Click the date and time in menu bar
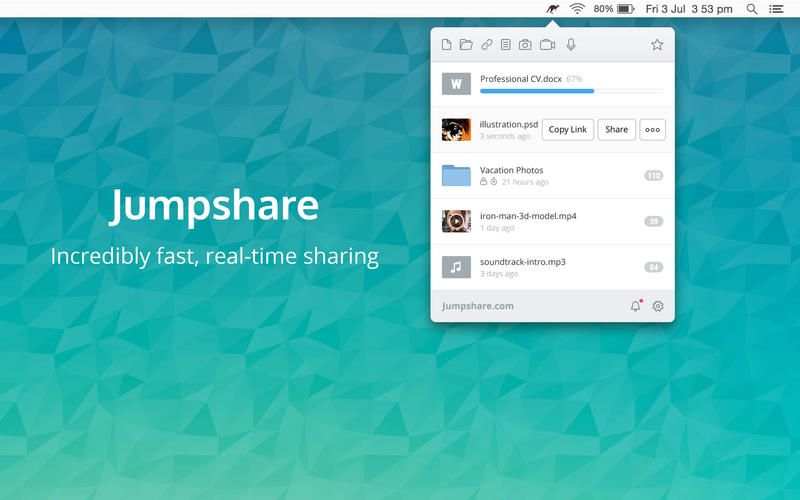The image size is (800, 500). [x=689, y=9]
